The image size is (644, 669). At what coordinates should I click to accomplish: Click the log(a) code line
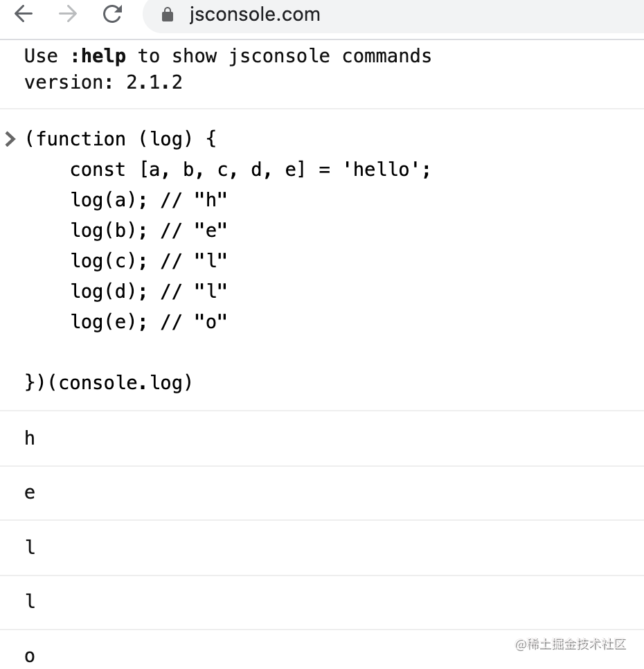(x=149, y=199)
